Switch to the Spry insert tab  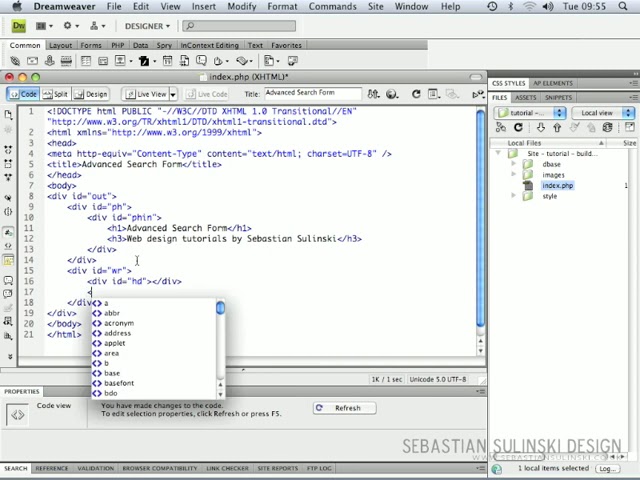164,45
